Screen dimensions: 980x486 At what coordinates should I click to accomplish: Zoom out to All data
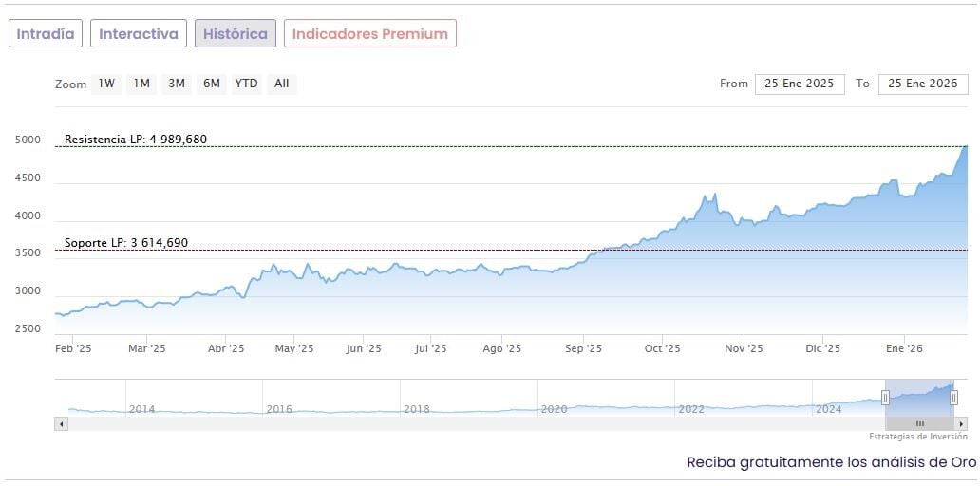click(x=281, y=84)
